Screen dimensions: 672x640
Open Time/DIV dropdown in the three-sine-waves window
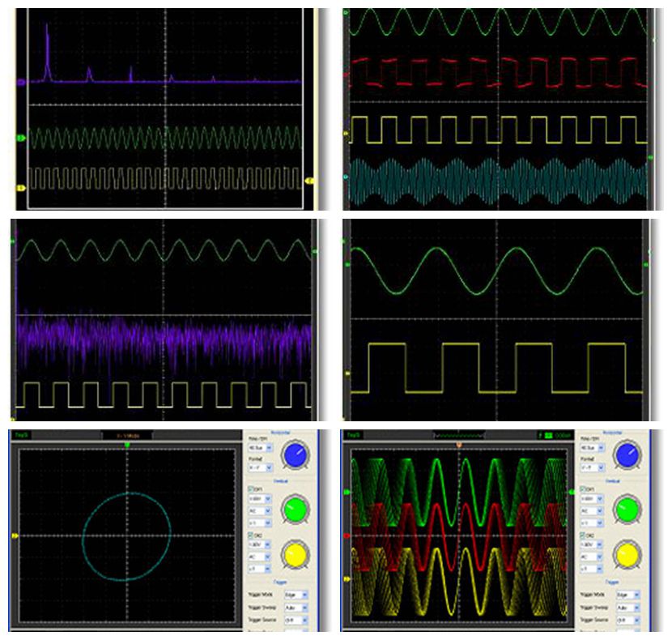pyautogui.click(x=593, y=448)
